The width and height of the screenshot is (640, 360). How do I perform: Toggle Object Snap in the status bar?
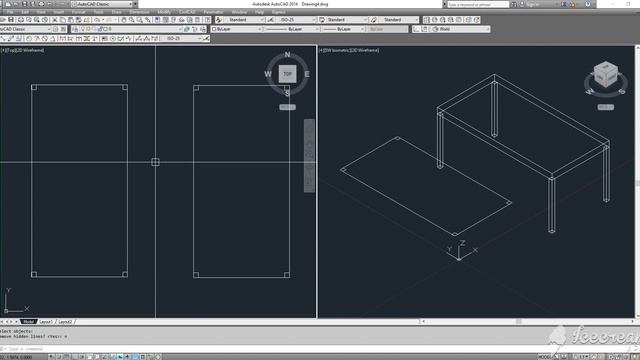[x=90, y=357]
